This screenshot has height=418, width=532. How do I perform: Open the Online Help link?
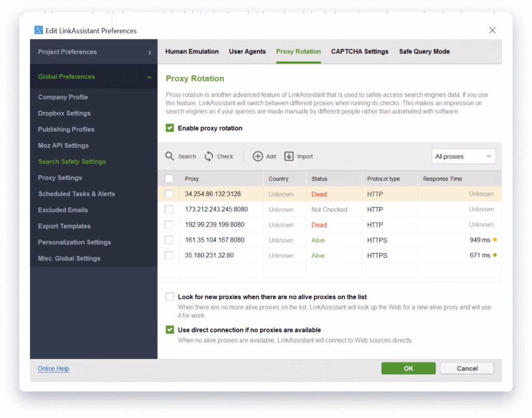pos(54,369)
